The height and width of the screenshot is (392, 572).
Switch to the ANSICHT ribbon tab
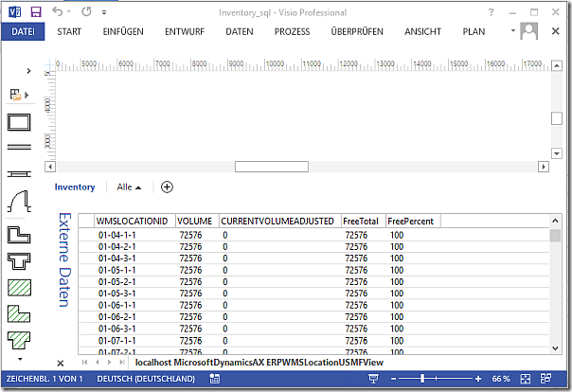422,32
